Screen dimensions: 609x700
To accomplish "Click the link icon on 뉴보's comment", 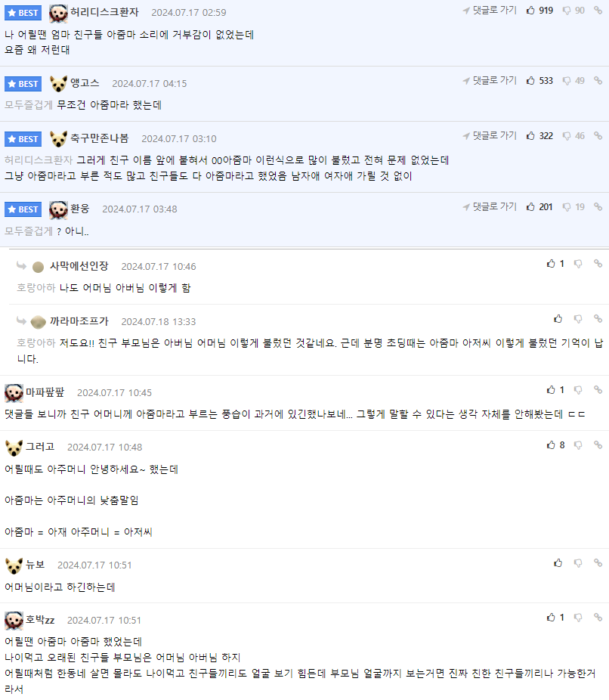I will [598, 563].
